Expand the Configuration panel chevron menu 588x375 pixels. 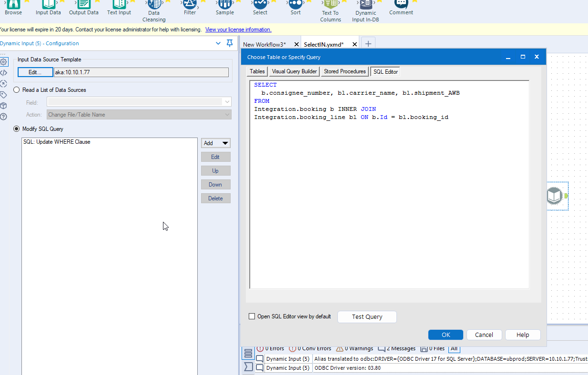pyautogui.click(x=218, y=43)
